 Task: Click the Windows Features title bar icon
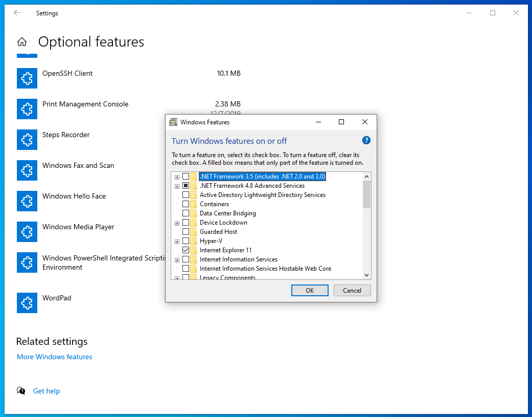(173, 122)
